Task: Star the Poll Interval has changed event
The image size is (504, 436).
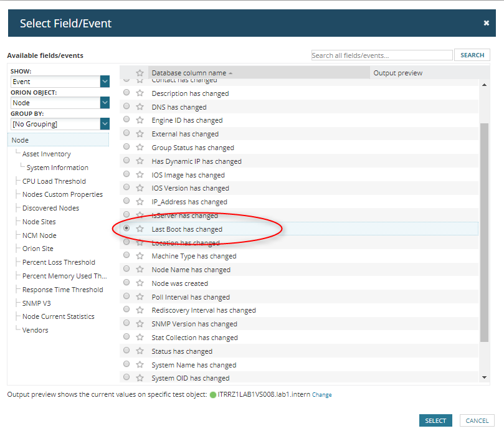Action: point(140,297)
